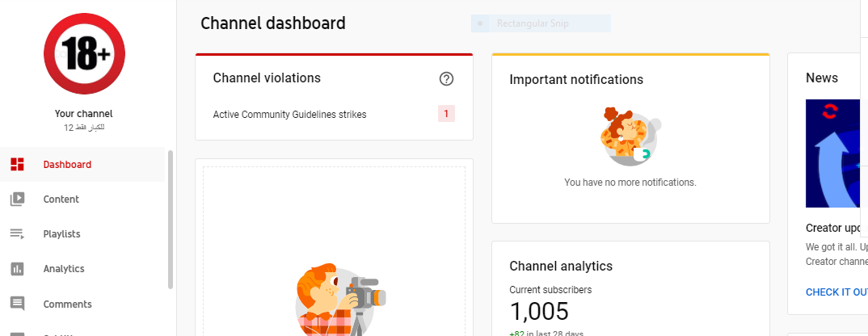Click the Comments speech bubble icon
Screen dimensions: 868x336
tap(17, 304)
